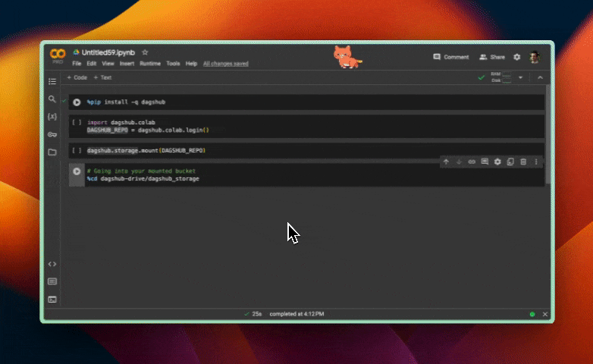This screenshot has height=364, width=593.
Task: Click the All changes saved link
Action: pos(226,64)
